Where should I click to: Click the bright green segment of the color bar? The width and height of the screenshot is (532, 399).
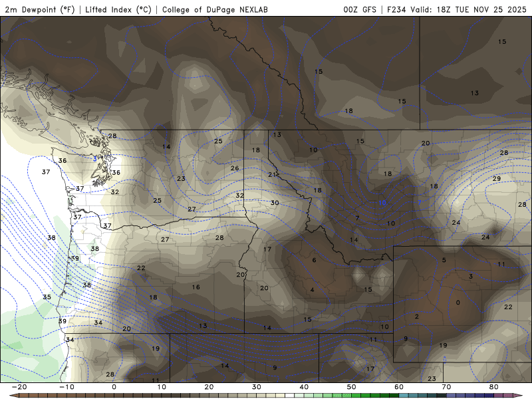pos(356,396)
